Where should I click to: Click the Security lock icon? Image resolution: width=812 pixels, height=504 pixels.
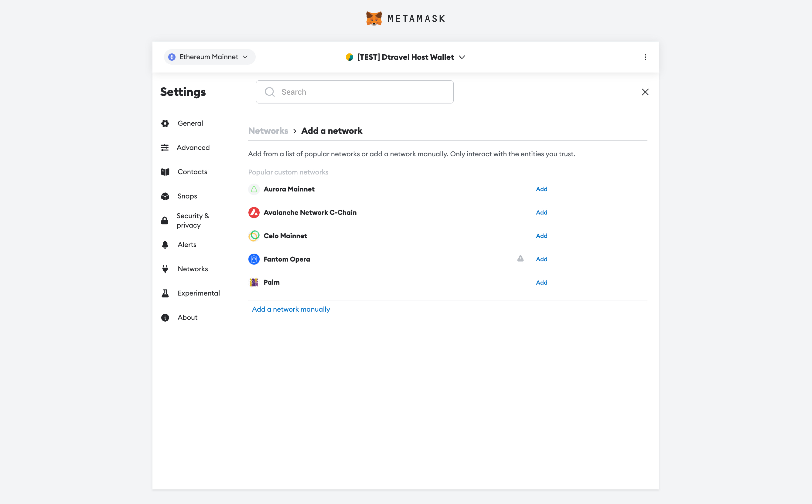point(165,220)
